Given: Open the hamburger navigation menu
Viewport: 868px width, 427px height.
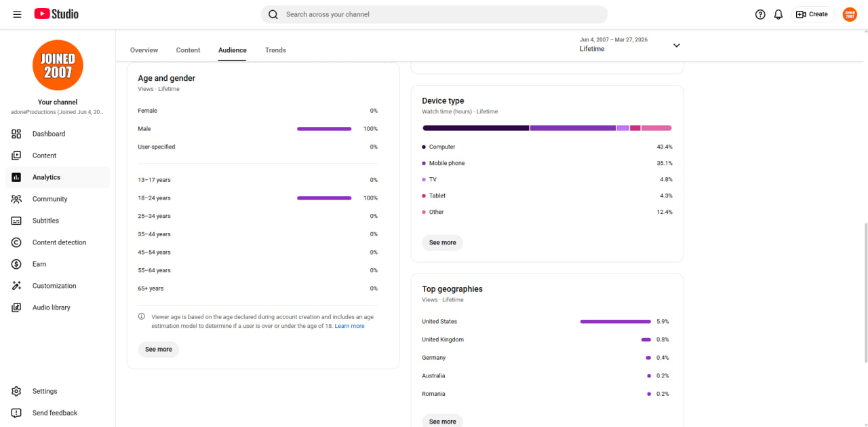Looking at the screenshot, I should [17, 14].
